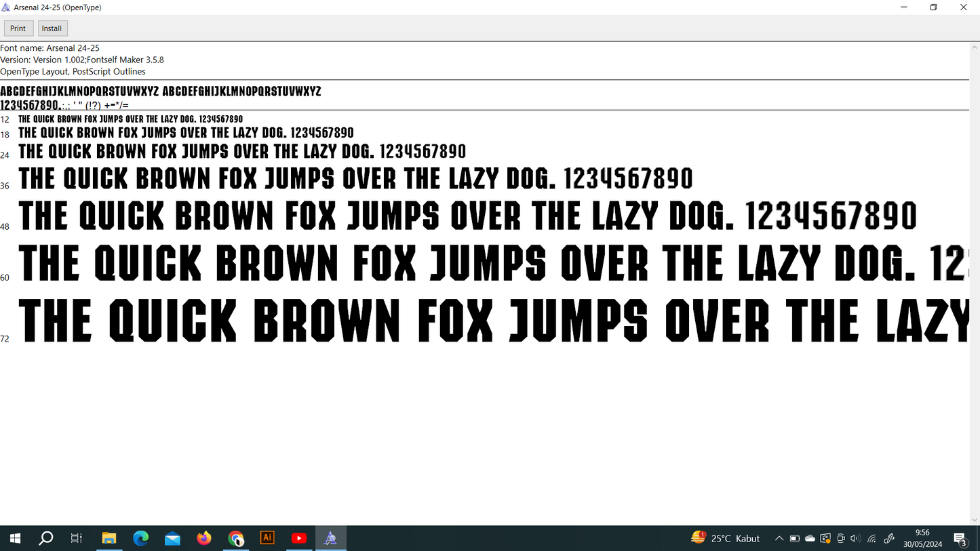Open the notification center with 3 notifications
The width and height of the screenshot is (980, 551).
point(960,539)
